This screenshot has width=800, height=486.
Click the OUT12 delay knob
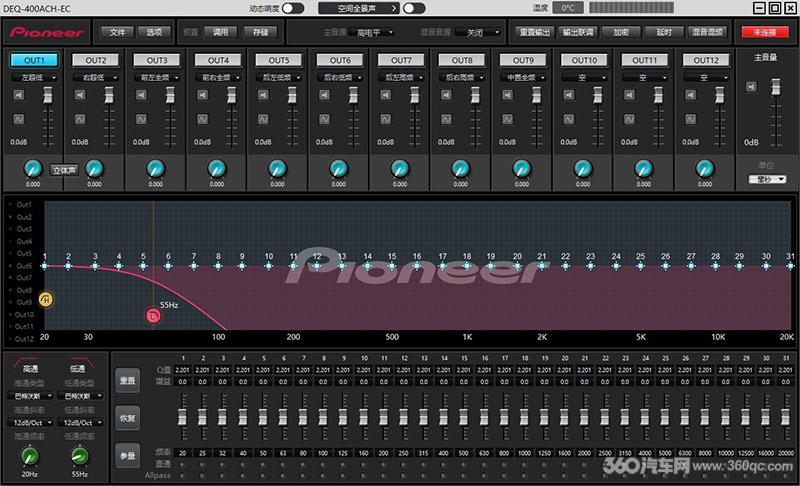[705, 168]
